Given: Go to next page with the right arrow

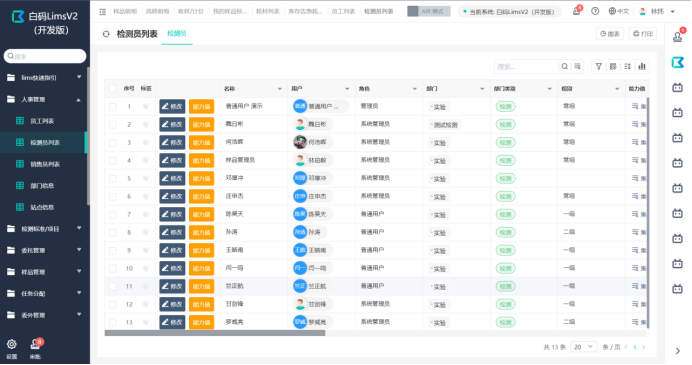Looking at the screenshot, I should pos(644,347).
